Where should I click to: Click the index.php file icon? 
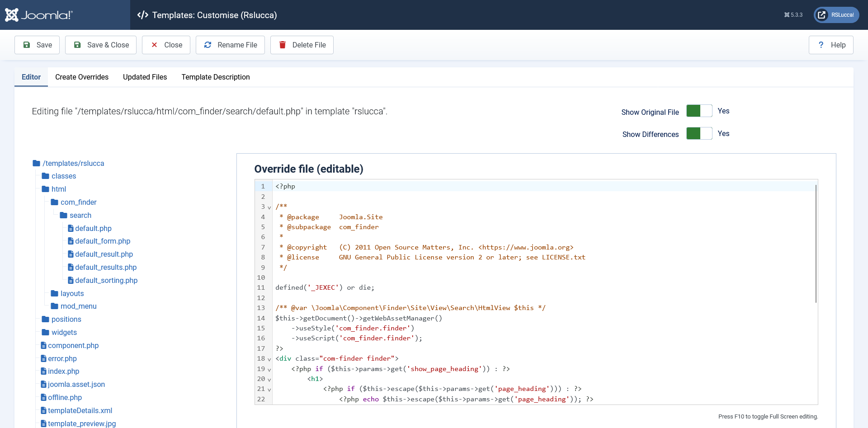(44, 371)
